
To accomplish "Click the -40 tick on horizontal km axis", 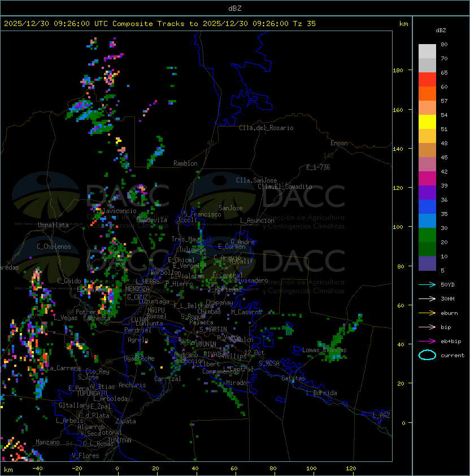I will point(37,469).
